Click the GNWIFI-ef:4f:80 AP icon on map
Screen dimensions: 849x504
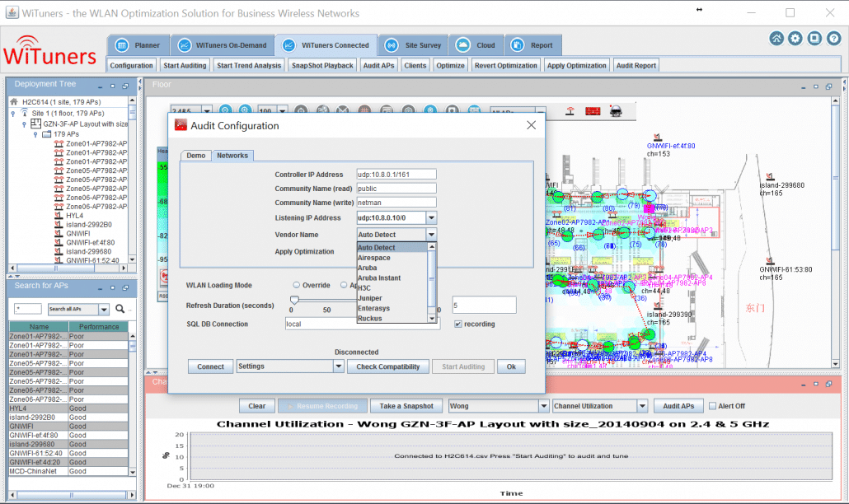tap(657, 138)
